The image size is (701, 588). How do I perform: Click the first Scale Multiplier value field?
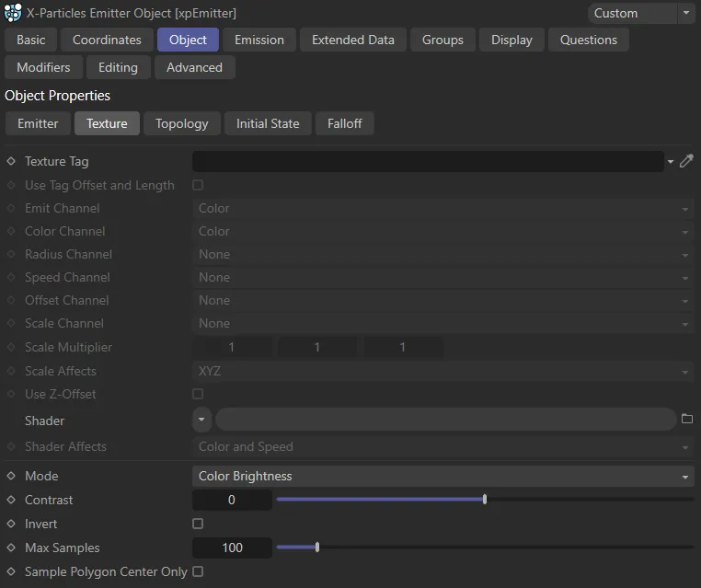[232, 347]
